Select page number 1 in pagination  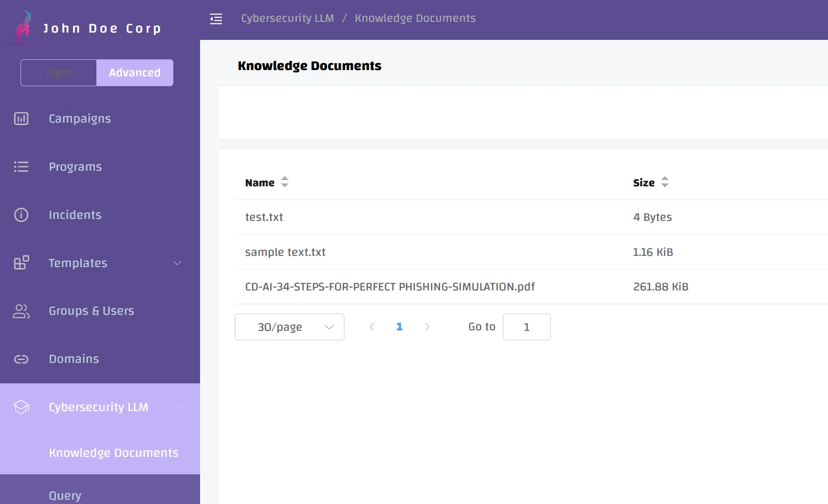click(x=400, y=327)
